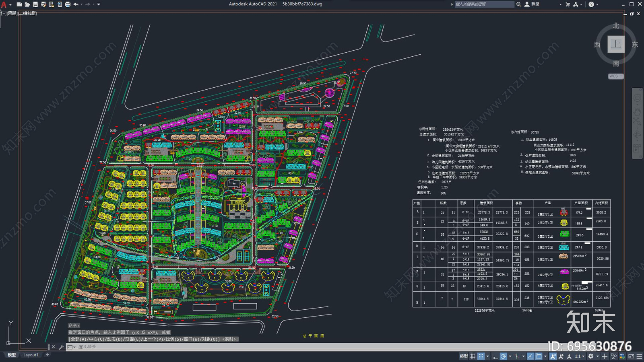Toggle the drawing grid display in status bar
The height and width of the screenshot is (362, 644).
(x=473, y=356)
